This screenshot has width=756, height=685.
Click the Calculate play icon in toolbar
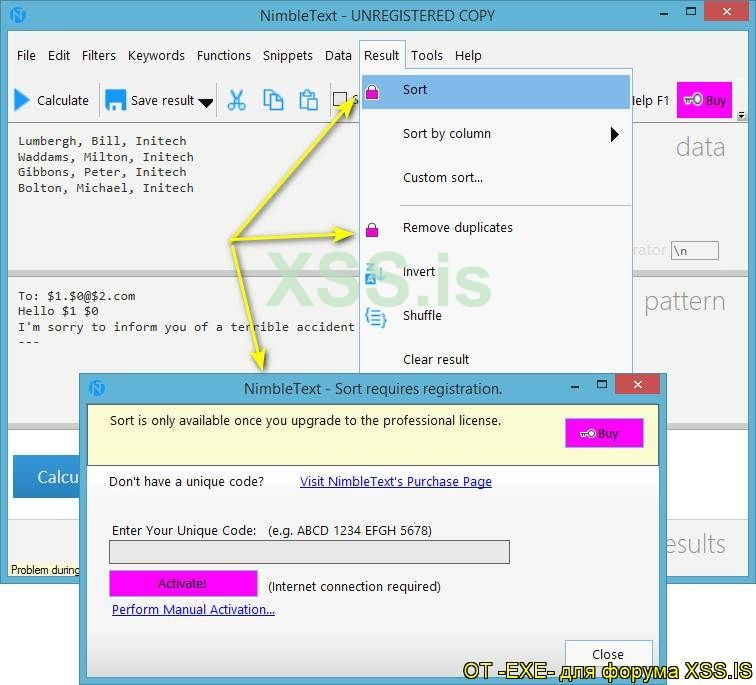click(22, 100)
